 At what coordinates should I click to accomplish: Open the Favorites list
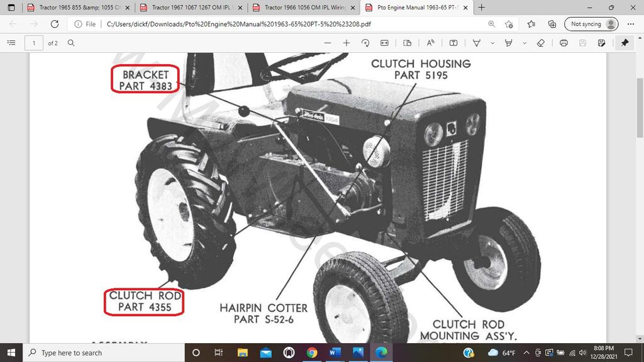click(x=531, y=24)
